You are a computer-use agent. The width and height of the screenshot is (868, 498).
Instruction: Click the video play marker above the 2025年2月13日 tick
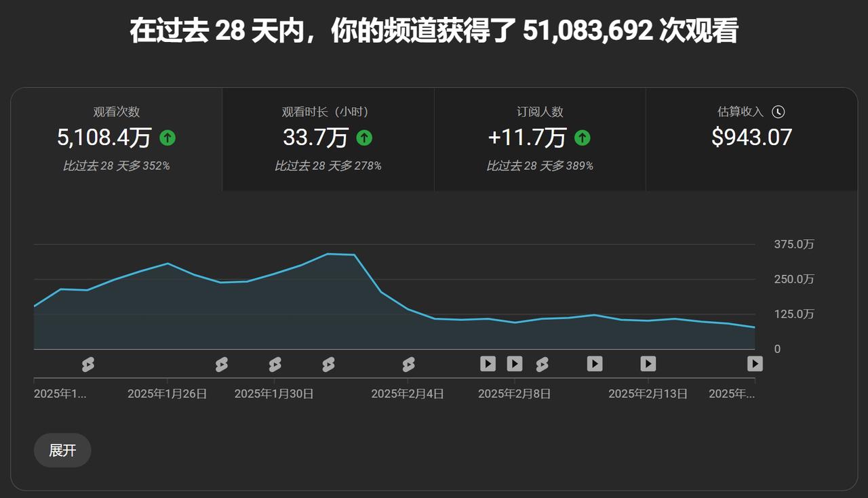coord(648,364)
